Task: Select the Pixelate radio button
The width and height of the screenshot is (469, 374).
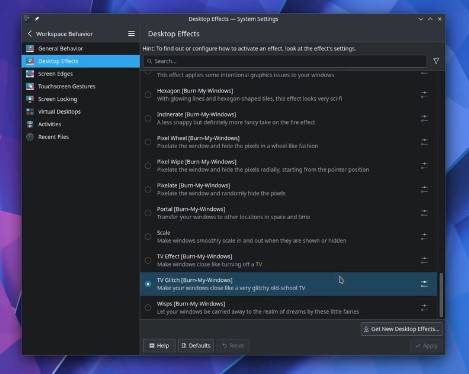Action: pyautogui.click(x=148, y=189)
